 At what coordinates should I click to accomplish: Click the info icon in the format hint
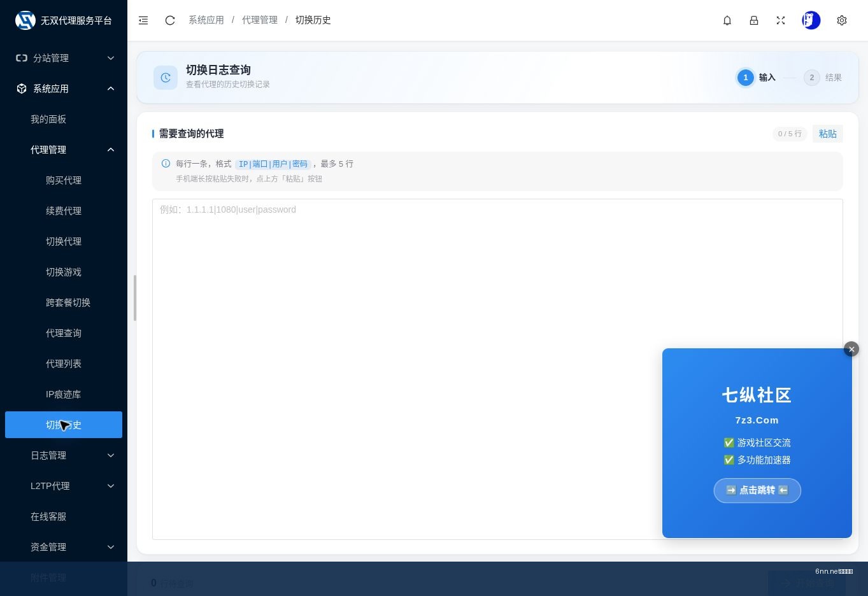click(166, 164)
